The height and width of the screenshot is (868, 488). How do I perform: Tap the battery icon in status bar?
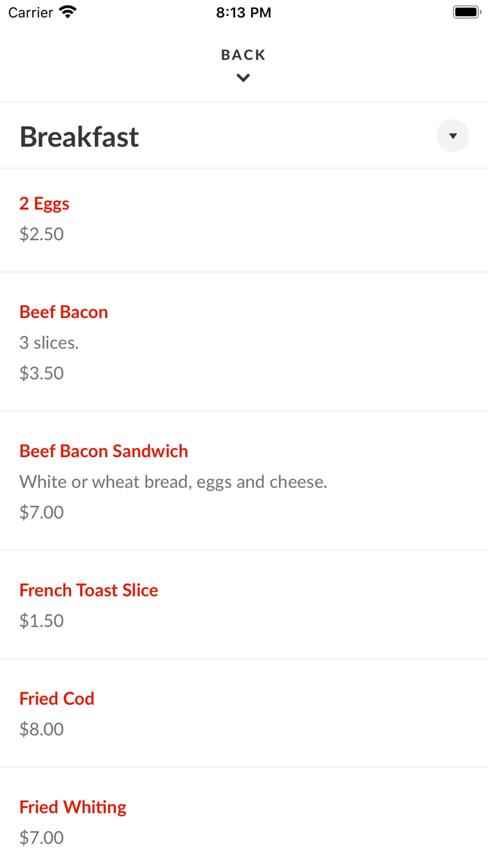(x=466, y=12)
